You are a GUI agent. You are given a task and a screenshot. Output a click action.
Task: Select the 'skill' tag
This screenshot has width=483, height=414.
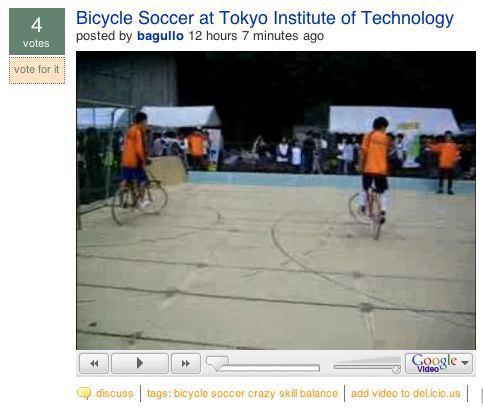point(288,393)
